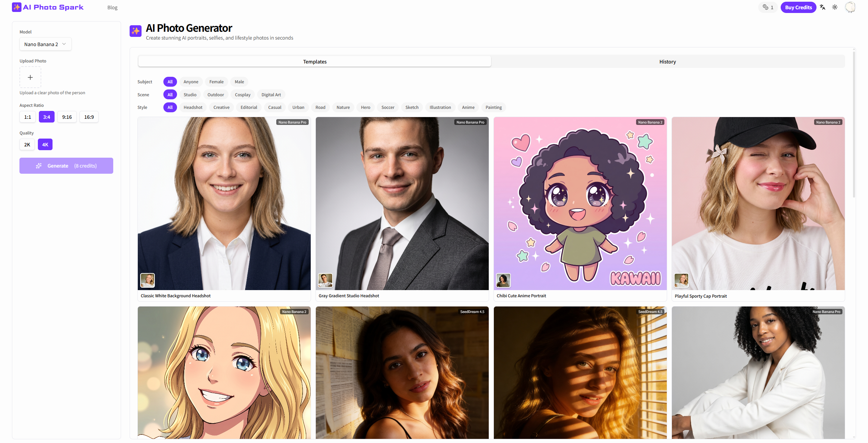This screenshot has width=868, height=443.
Task: Open the Blog link in header
Action: coord(112,8)
